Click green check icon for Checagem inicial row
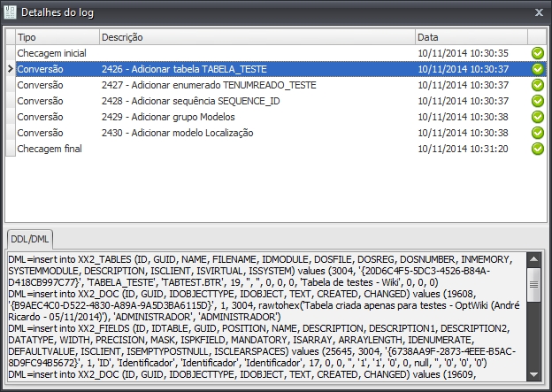Viewport: 552px width, 392px height. (537, 53)
